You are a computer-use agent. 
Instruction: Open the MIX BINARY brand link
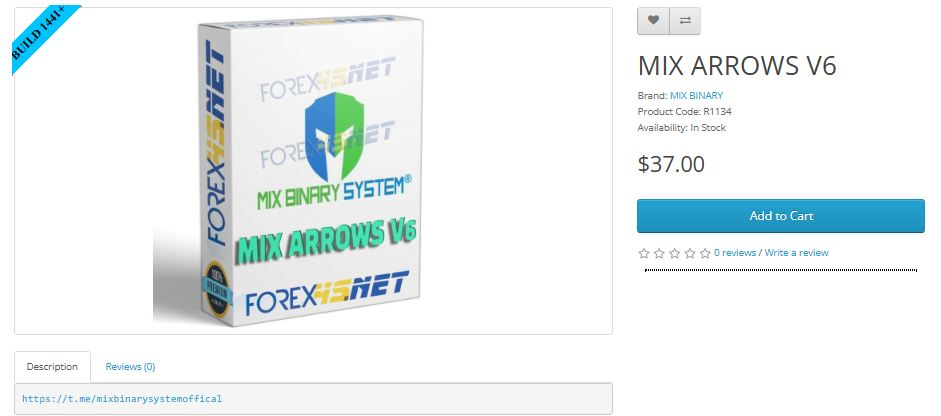pos(696,95)
